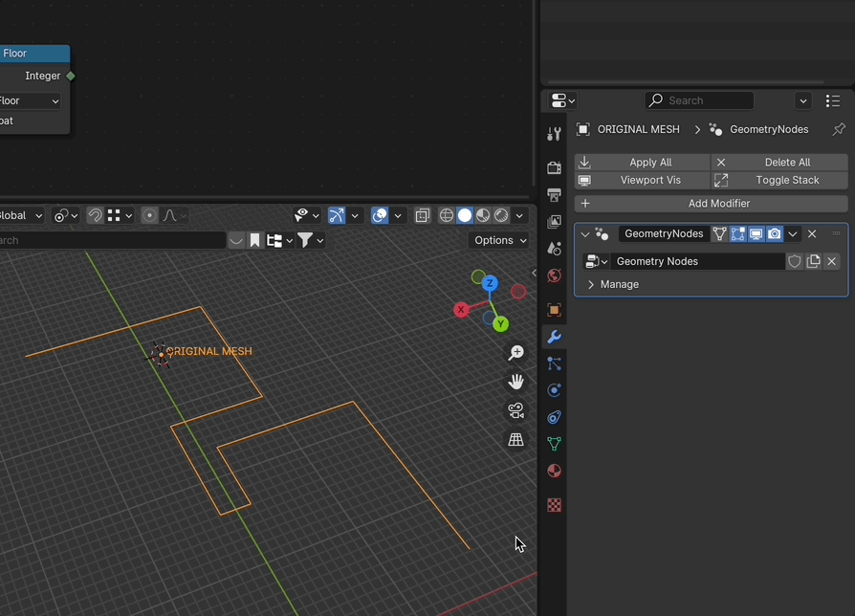Select the Modifier Properties wrench tab
Viewport: 855px width, 616px height.
click(554, 337)
